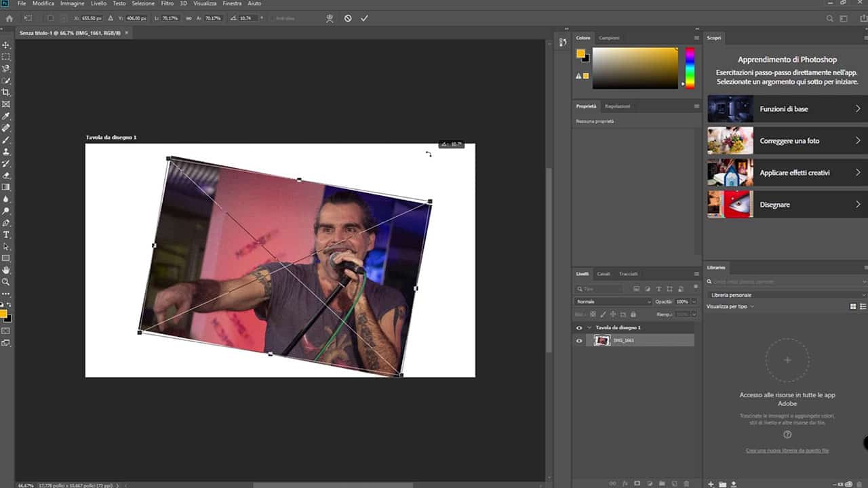The height and width of the screenshot is (488, 868).
Task: Open the search icon at top right
Action: click(x=830, y=18)
